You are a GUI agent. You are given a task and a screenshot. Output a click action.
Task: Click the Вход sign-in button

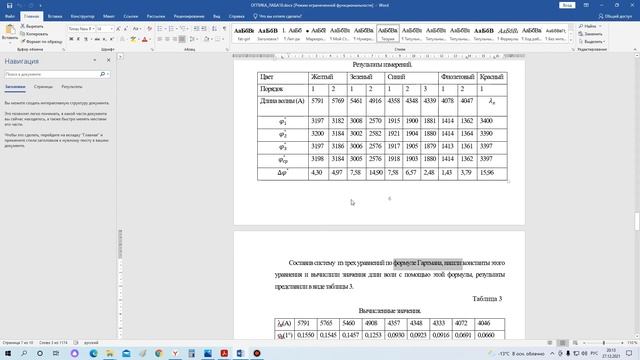567,5
